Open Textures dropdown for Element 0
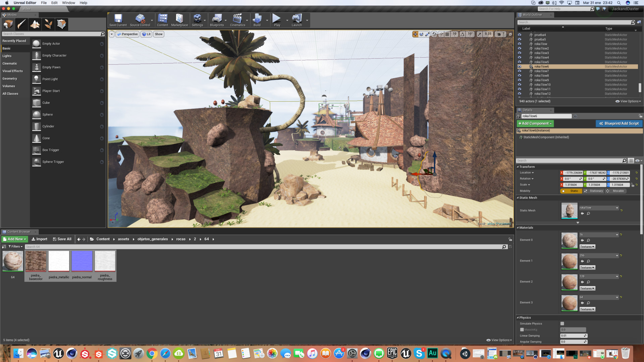 587,247
